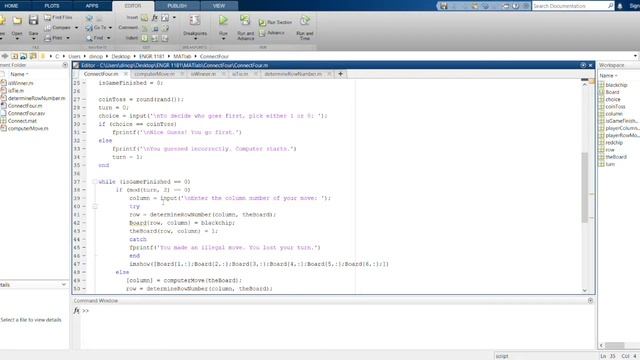Open the Find dropdown arrow
640x360 pixels.
[109, 38]
